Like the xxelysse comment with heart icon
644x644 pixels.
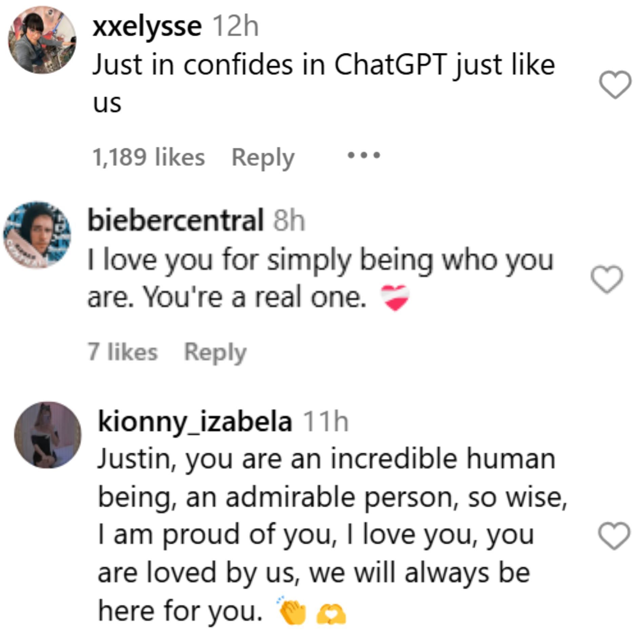(x=615, y=85)
